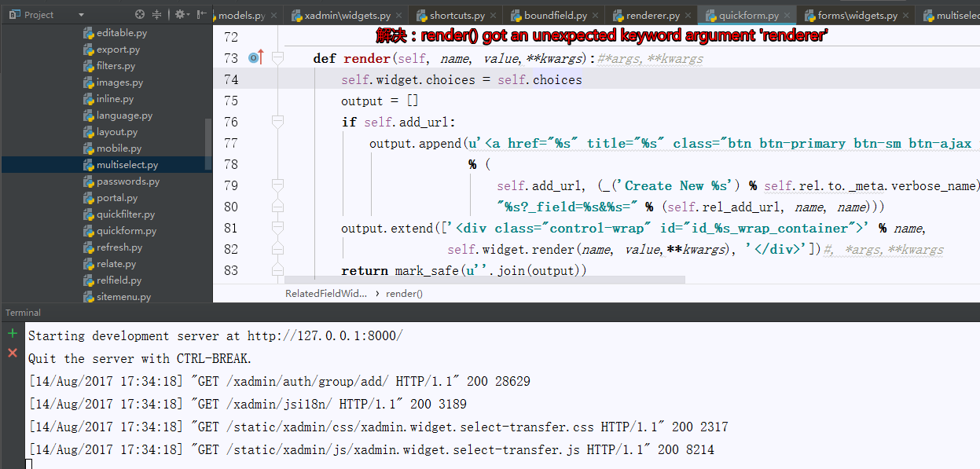Open the Project panel settings gear icon

(x=181, y=14)
